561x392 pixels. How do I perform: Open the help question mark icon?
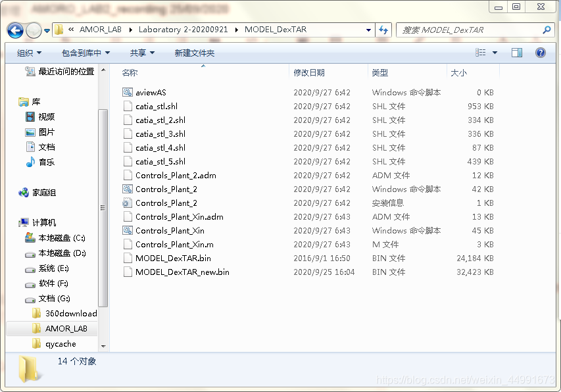click(x=541, y=53)
